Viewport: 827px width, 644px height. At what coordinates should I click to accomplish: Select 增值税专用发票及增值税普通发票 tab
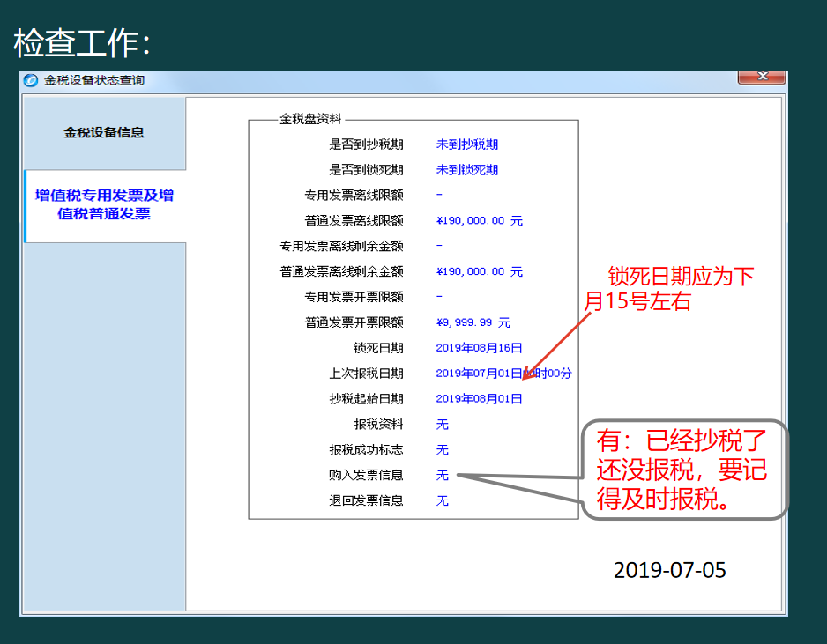coord(104,204)
